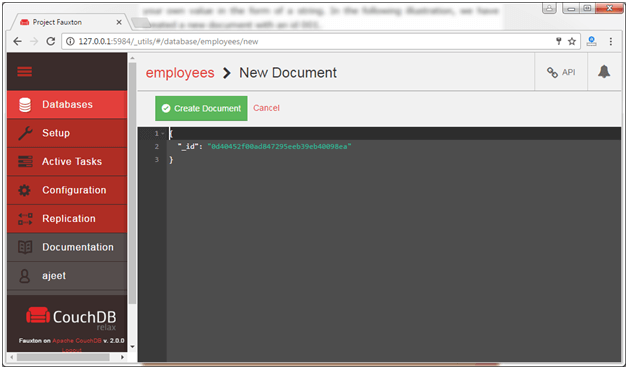This screenshot has width=628, height=369.
Task: Open Setup with the wrench icon
Action: (x=67, y=133)
